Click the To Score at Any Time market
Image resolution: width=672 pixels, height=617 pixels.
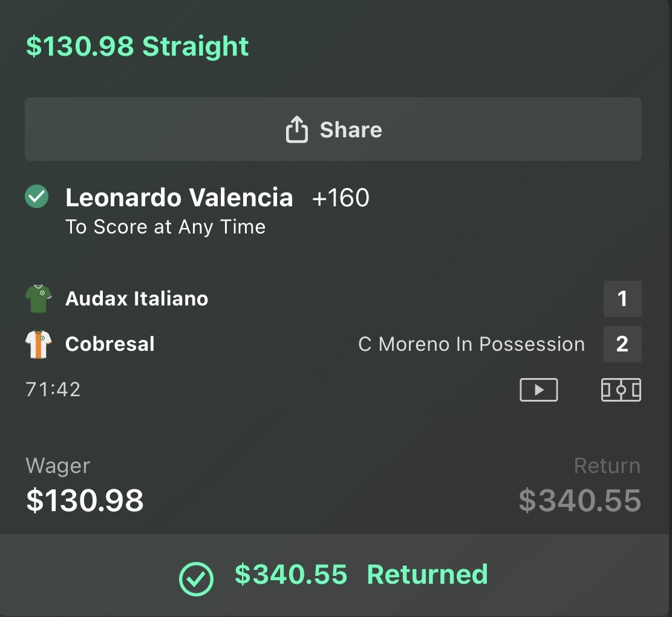[x=165, y=227]
